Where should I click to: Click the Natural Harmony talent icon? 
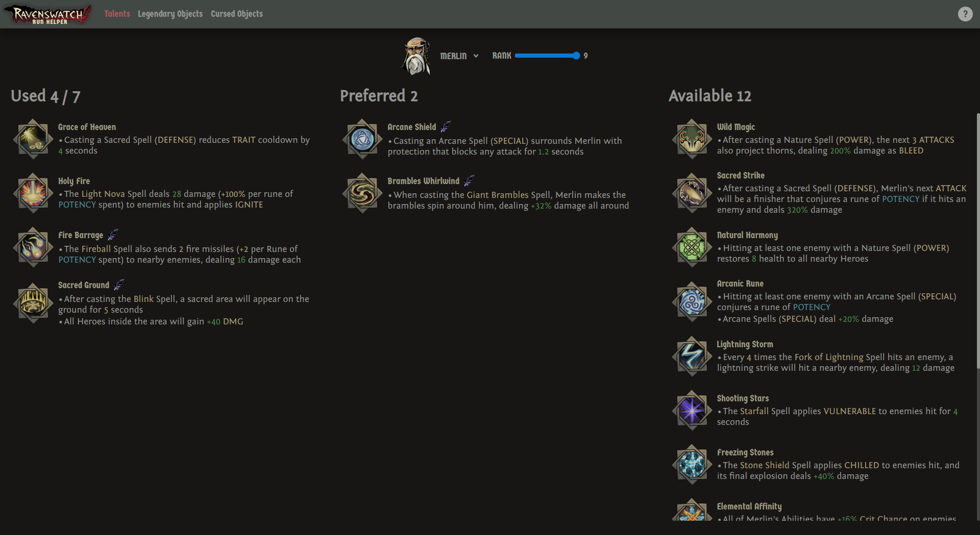pos(692,247)
